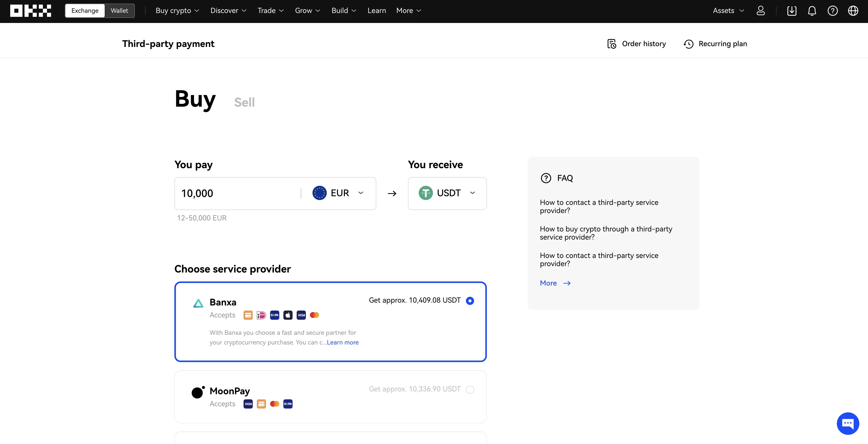The image size is (868, 444).
Task: Expand the More menu in top navigation
Action: (409, 11)
